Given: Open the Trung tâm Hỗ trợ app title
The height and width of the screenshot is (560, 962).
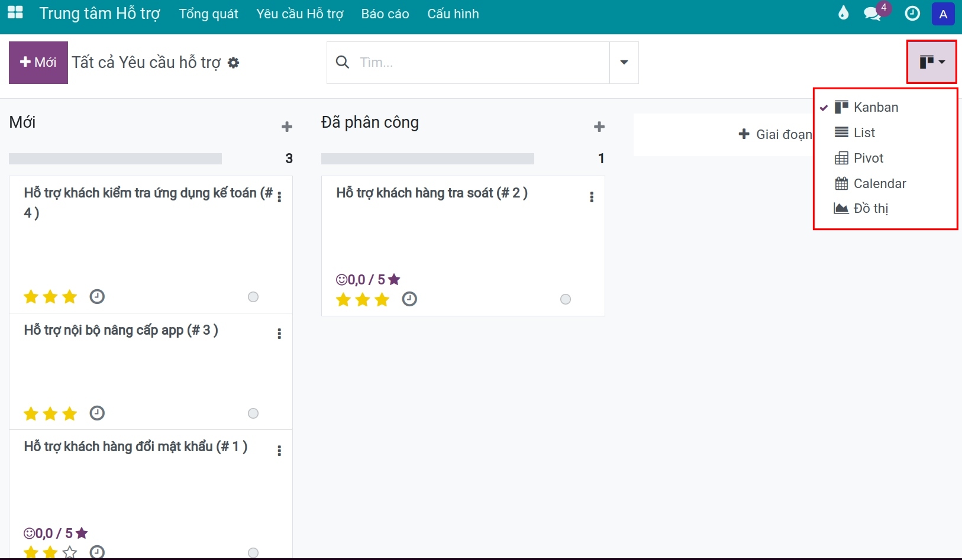Looking at the screenshot, I should [x=100, y=13].
